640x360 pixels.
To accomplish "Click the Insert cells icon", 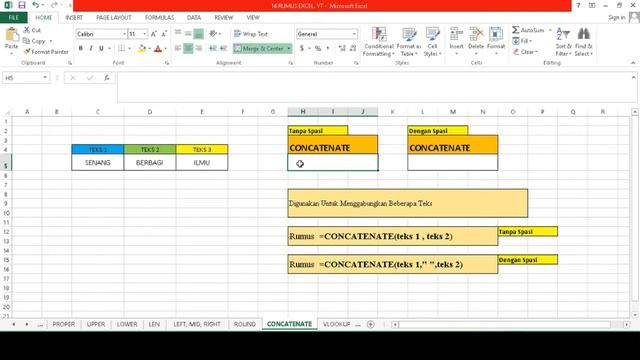I will click(456, 34).
